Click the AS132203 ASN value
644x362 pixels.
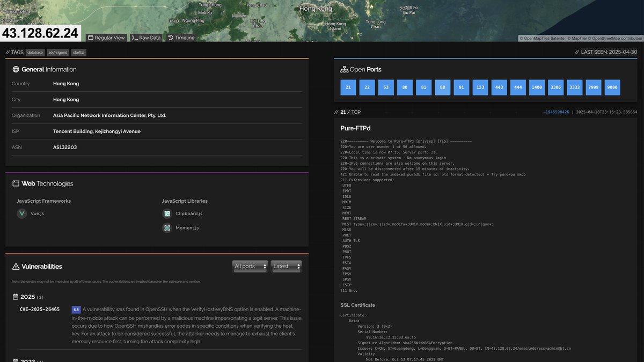pos(65,147)
